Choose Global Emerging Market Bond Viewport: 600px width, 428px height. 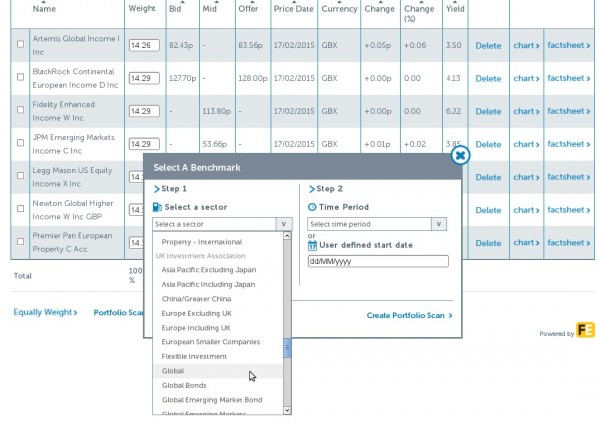pyautogui.click(x=212, y=400)
